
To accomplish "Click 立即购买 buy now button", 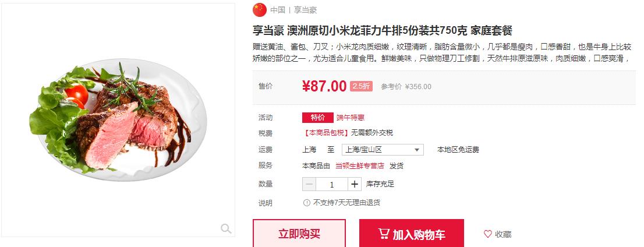I will (x=299, y=234).
